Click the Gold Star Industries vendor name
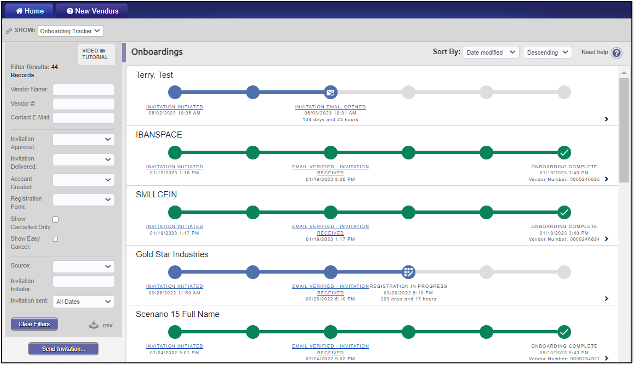Image resolution: width=635 pixels, height=365 pixels. pyautogui.click(x=172, y=254)
